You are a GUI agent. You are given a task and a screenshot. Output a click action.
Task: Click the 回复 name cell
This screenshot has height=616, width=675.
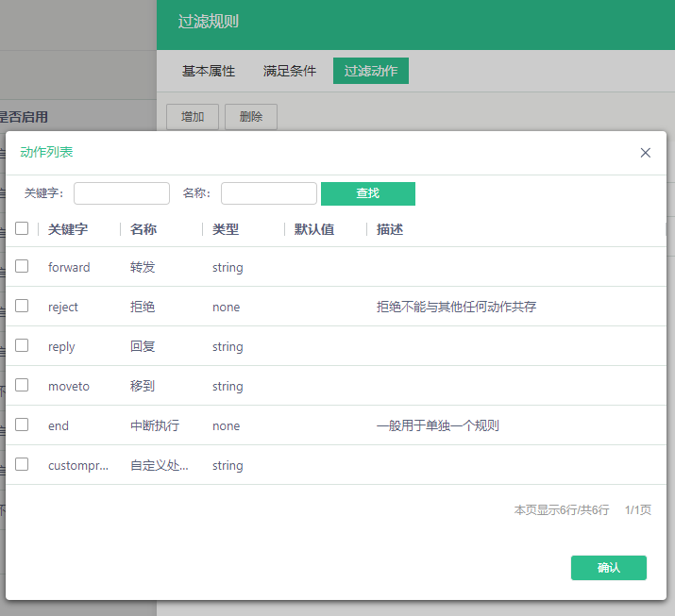[x=143, y=346]
